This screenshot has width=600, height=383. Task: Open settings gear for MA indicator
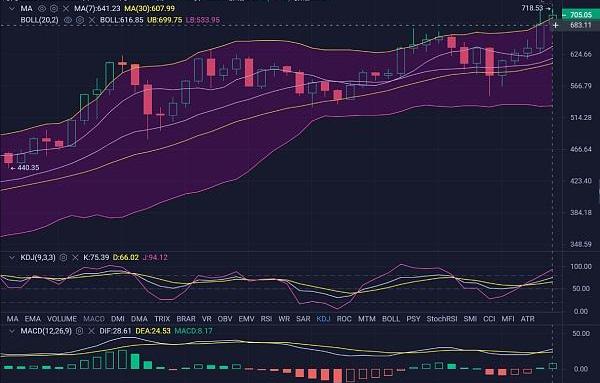54,8
